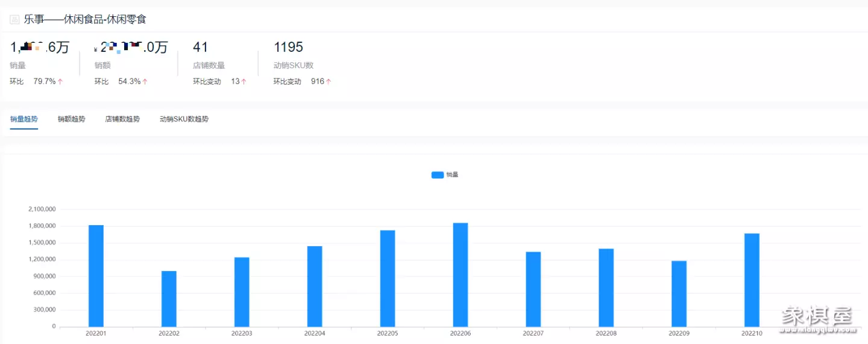Switch to the 销量趋势 tab
This screenshot has height=344, width=868.
point(24,119)
